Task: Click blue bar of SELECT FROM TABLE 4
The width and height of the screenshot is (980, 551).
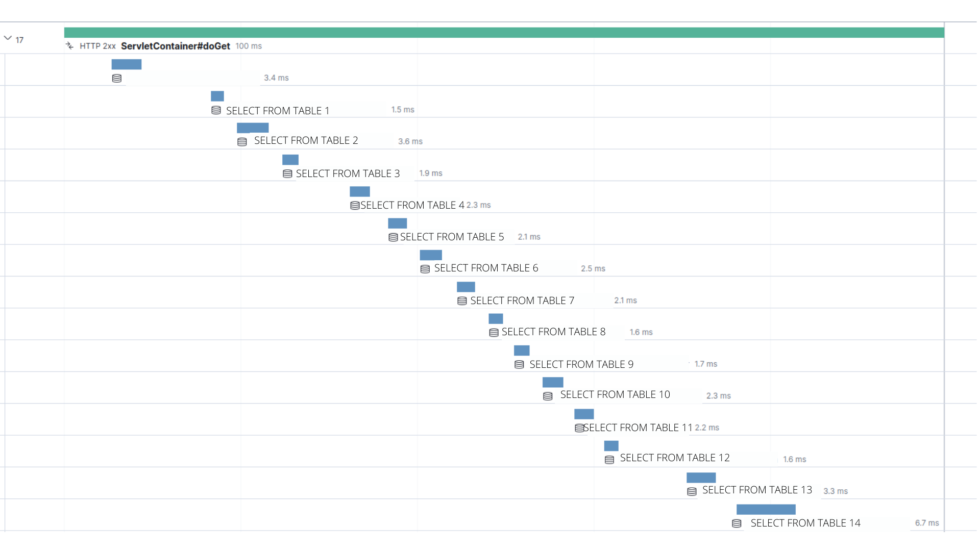Action: [x=359, y=191]
